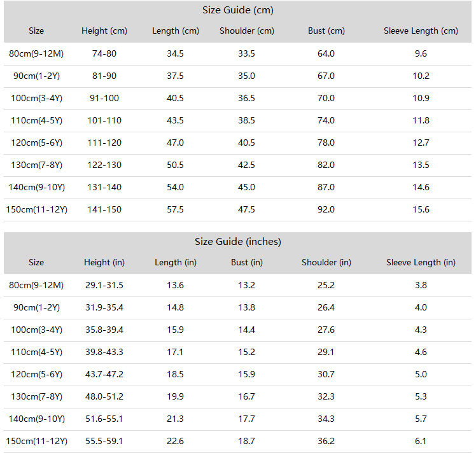Click the 120cm(5-6Y) label in cm table

(36, 143)
